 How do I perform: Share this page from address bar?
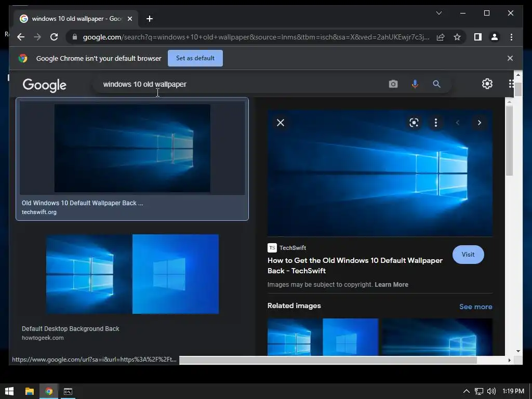click(x=441, y=37)
